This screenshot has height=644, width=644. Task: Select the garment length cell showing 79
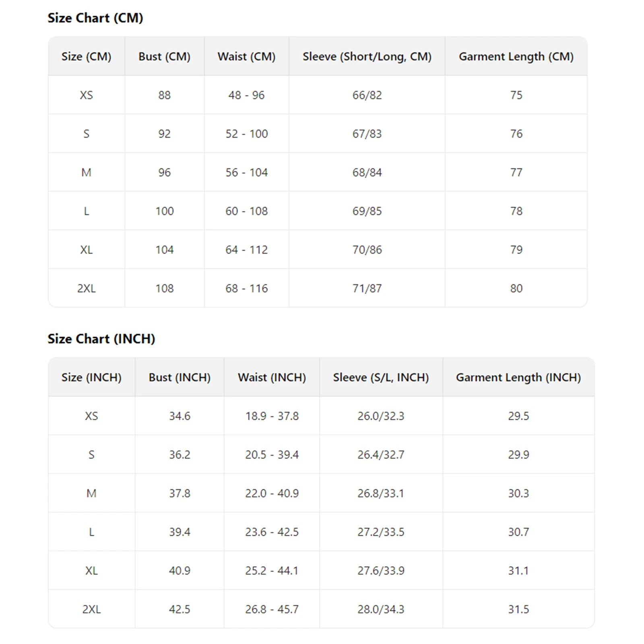pyautogui.click(x=516, y=250)
